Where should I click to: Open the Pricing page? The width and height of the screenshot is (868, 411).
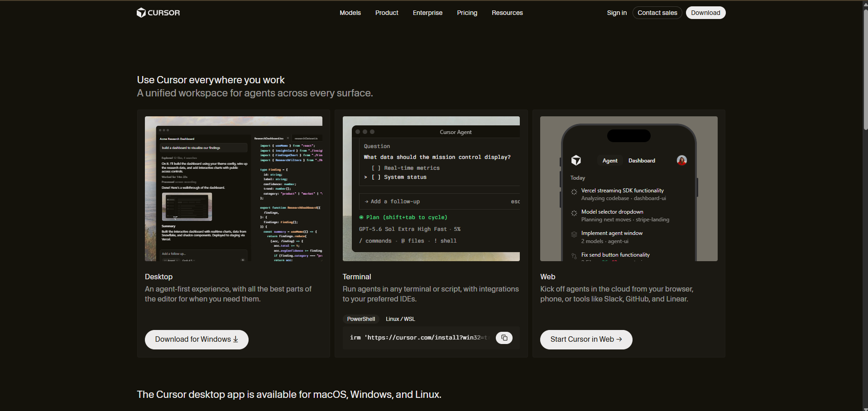[467, 13]
